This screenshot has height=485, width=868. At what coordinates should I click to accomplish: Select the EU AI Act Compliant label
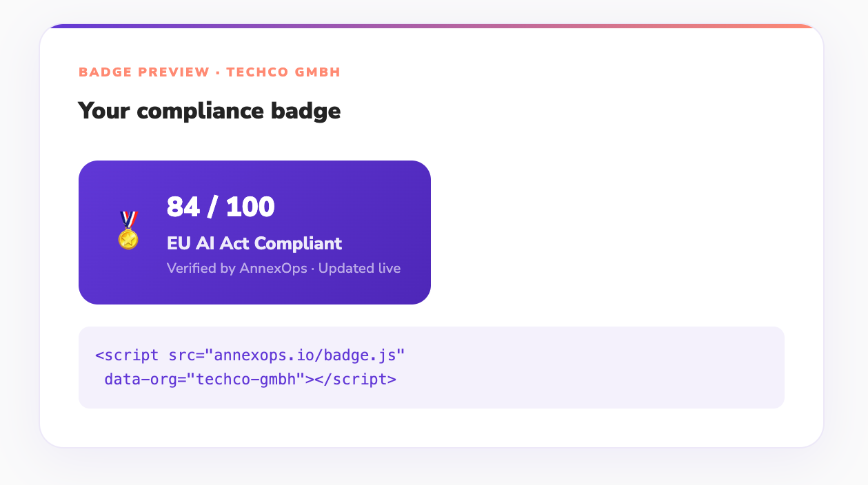pyautogui.click(x=254, y=243)
